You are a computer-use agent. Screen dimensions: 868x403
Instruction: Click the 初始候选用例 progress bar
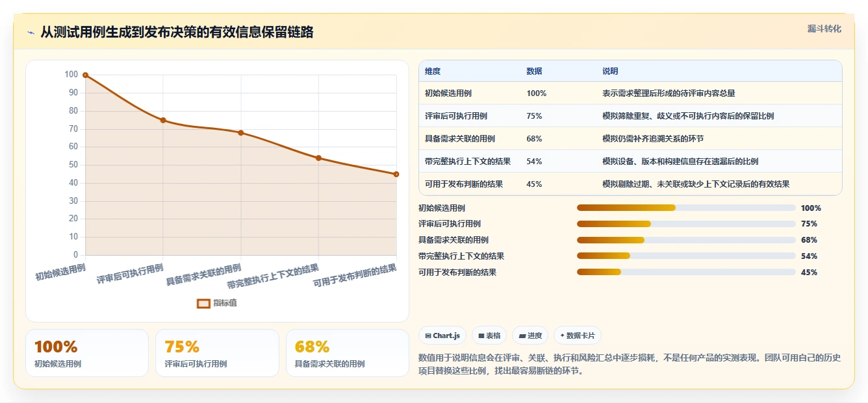[686, 208]
